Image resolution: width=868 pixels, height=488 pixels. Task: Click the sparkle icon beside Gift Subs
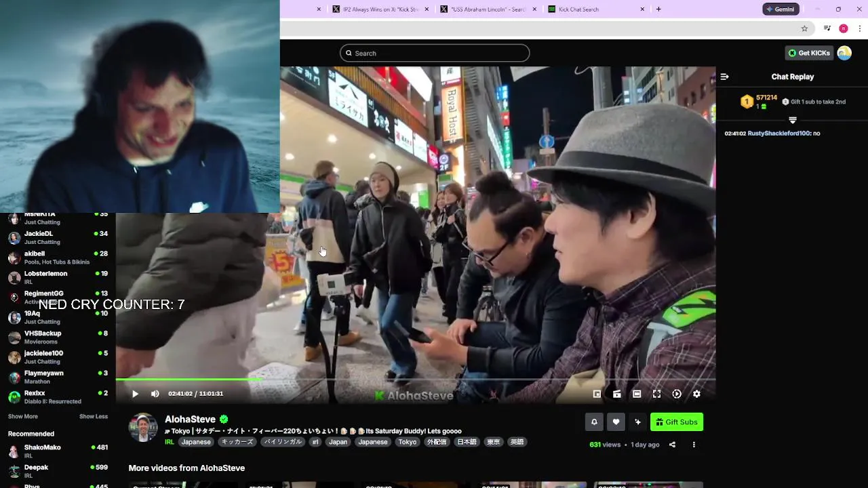(637, 422)
